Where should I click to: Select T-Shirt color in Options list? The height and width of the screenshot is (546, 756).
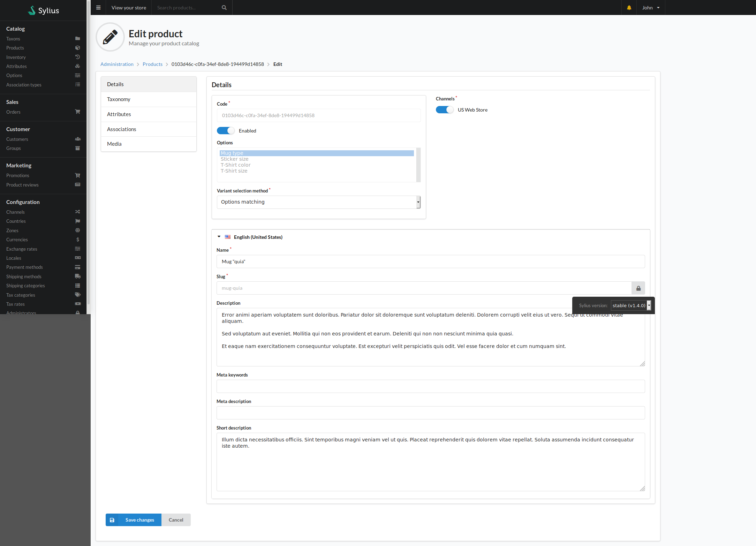tap(317, 165)
